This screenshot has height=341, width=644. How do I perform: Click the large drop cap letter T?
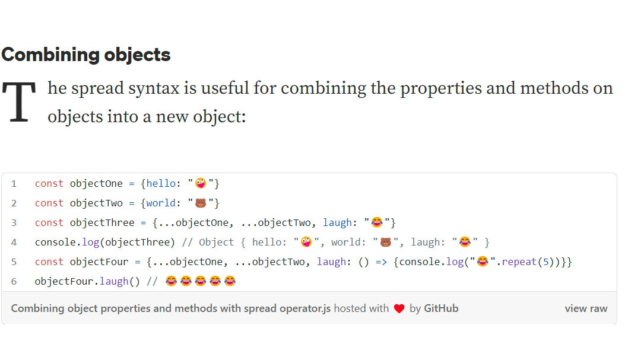tap(20, 103)
